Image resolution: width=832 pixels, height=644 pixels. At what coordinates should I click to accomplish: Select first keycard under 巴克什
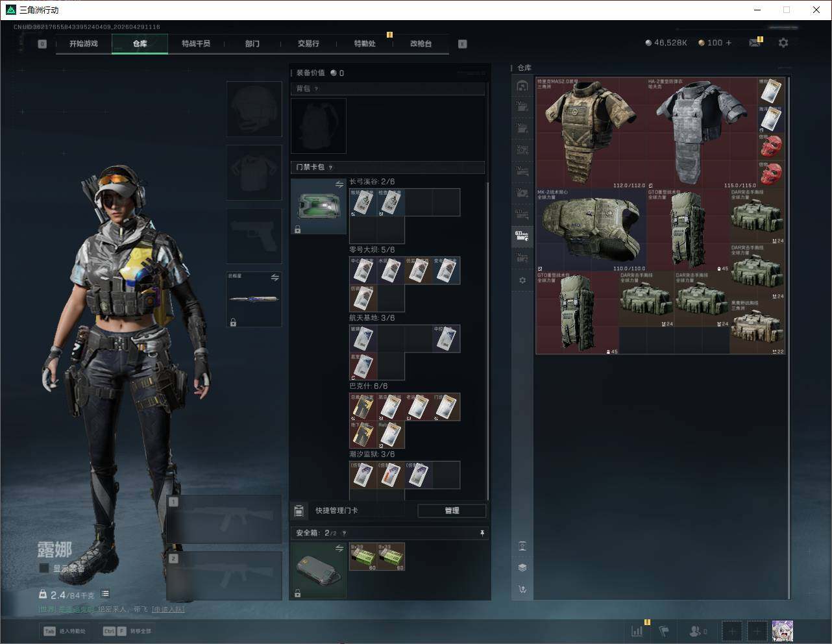pyautogui.click(x=363, y=407)
